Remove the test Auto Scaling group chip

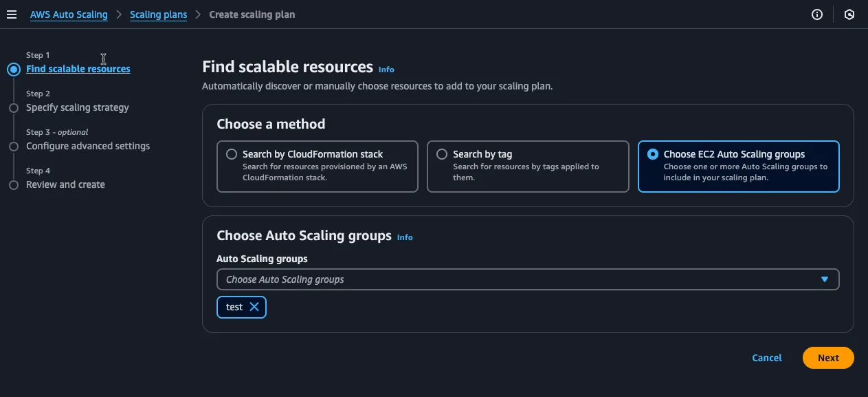pos(254,307)
